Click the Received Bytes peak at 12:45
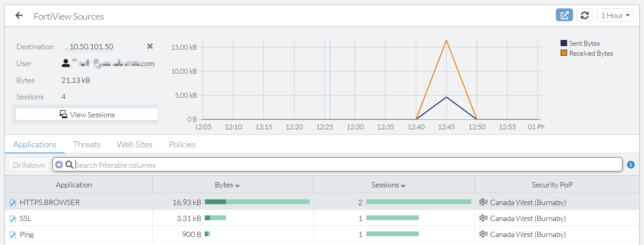 coord(446,40)
